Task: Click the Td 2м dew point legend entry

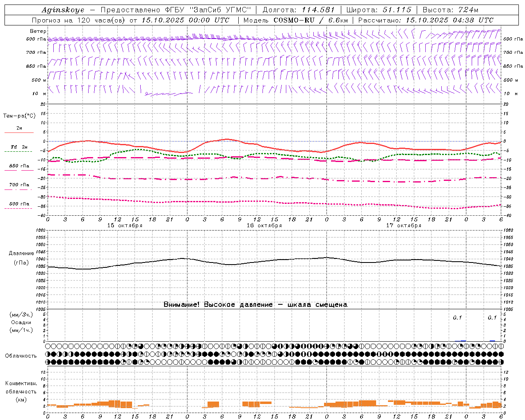Action: pos(19,147)
